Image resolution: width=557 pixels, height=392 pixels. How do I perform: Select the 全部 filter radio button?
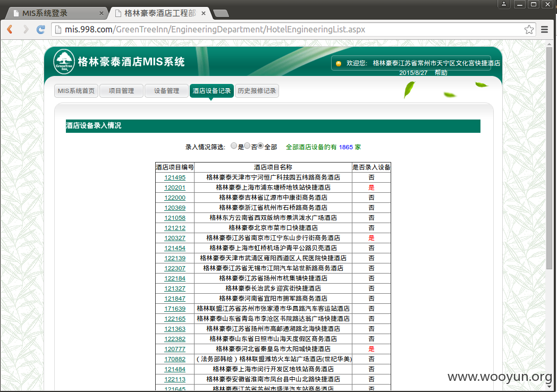pos(260,146)
